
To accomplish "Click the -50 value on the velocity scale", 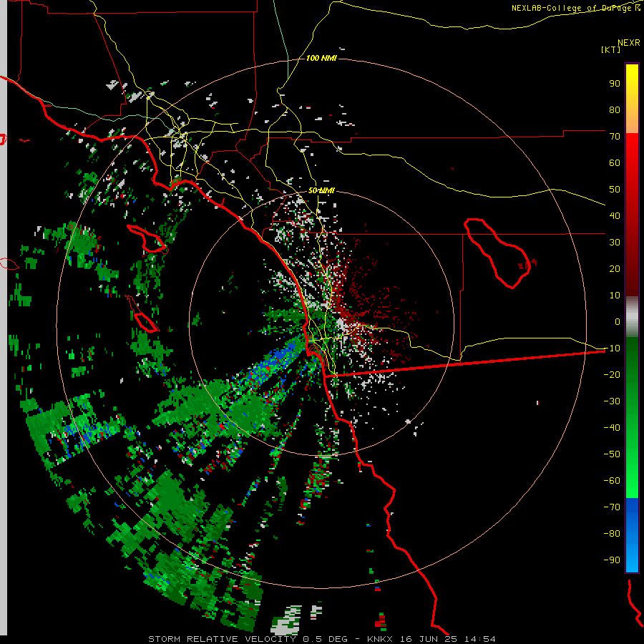I will [612, 454].
